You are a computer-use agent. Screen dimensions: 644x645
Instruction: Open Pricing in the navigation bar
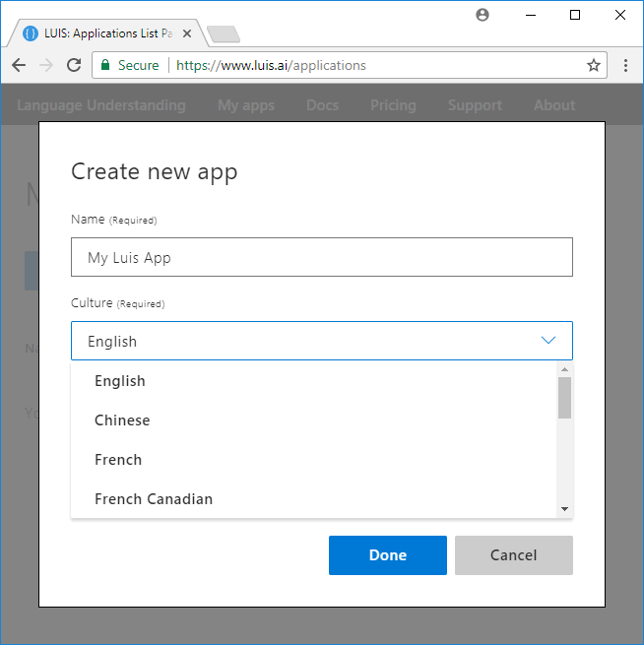pos(393,105)
